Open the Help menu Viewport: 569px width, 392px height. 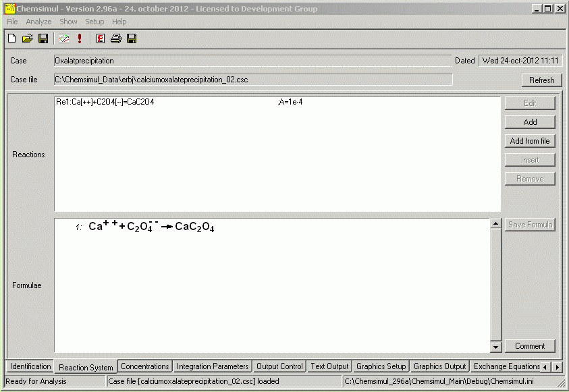(x=119, y=22)
